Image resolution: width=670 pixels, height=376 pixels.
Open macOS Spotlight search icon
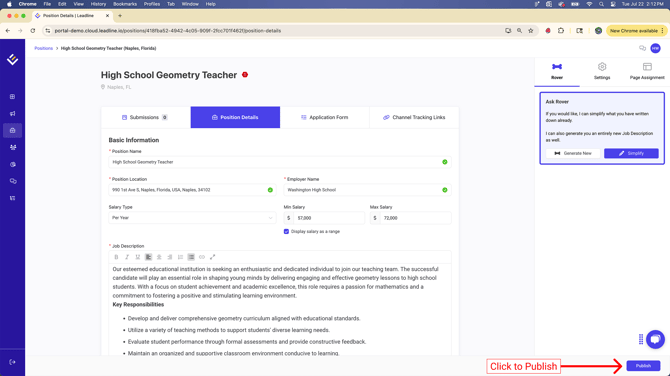601,4
